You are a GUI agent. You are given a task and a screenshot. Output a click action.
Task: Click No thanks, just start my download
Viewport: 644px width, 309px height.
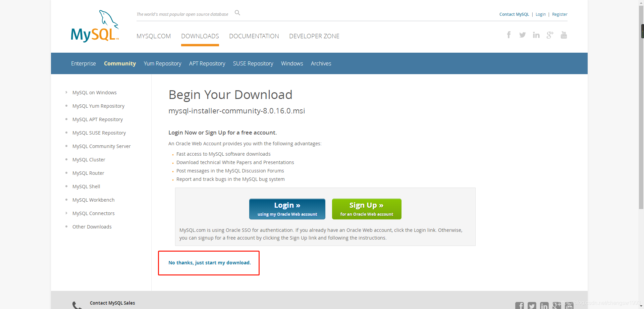coord(210,263)
